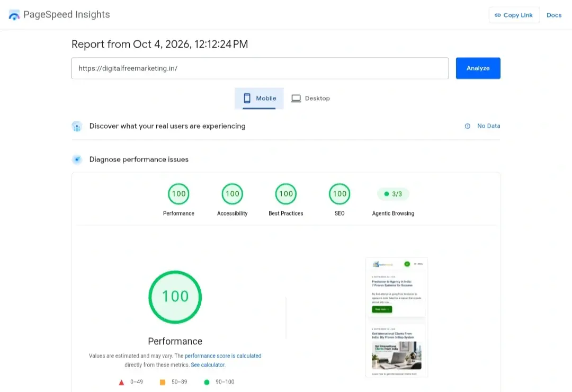
Task: Select the SEO score gauge
Action: (339, 194)
